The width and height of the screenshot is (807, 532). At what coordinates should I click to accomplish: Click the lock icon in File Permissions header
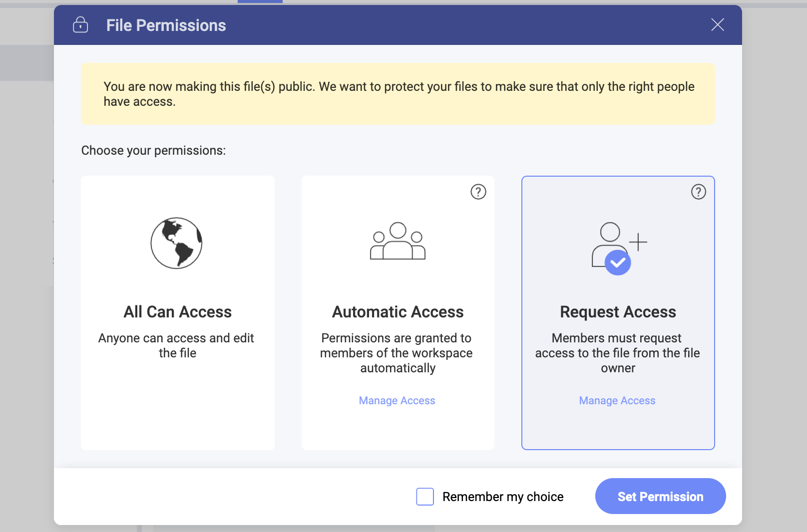coord(80,24)
